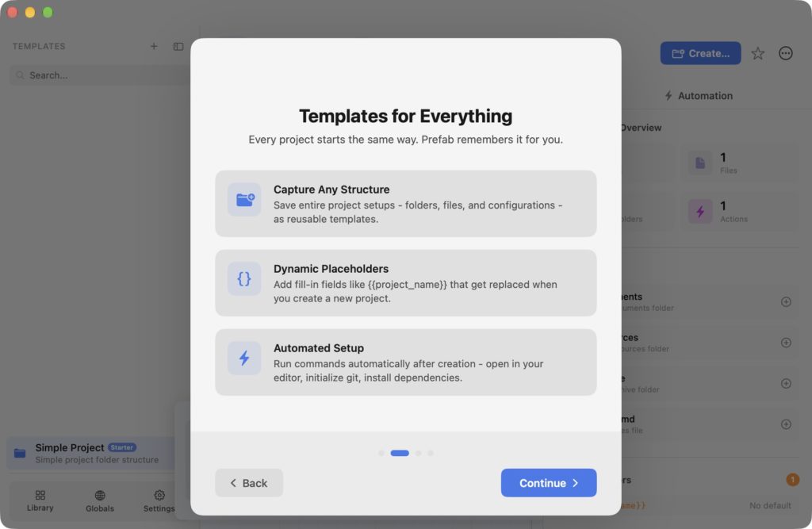The width and height of the screenshot is (812, 529).
Task: Add item to resources folder row
Action: coord(786,343)
